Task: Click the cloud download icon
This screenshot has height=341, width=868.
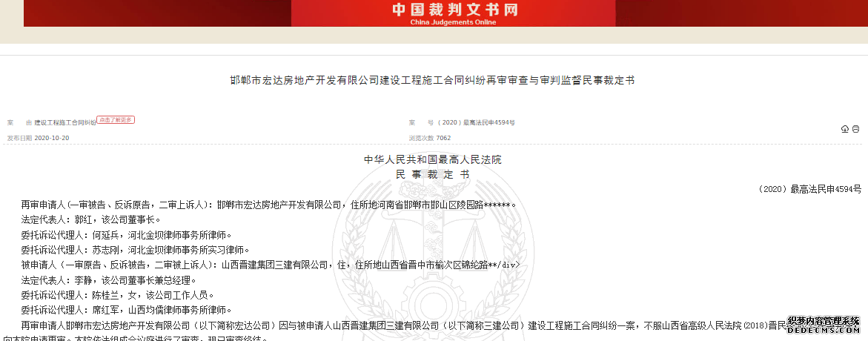Action: click(845, 129)
